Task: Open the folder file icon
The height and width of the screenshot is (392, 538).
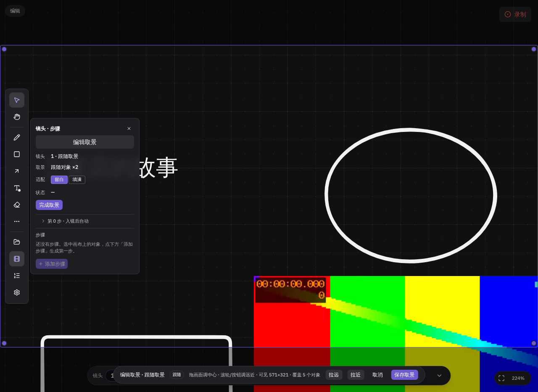Action: (17, 242)
